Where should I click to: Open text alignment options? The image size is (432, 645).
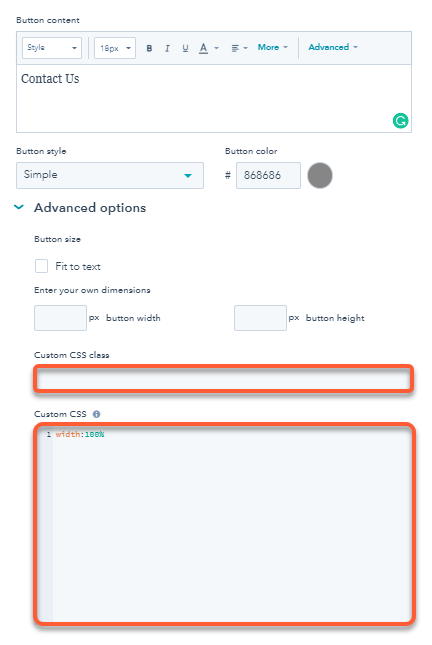click(239, 48)
